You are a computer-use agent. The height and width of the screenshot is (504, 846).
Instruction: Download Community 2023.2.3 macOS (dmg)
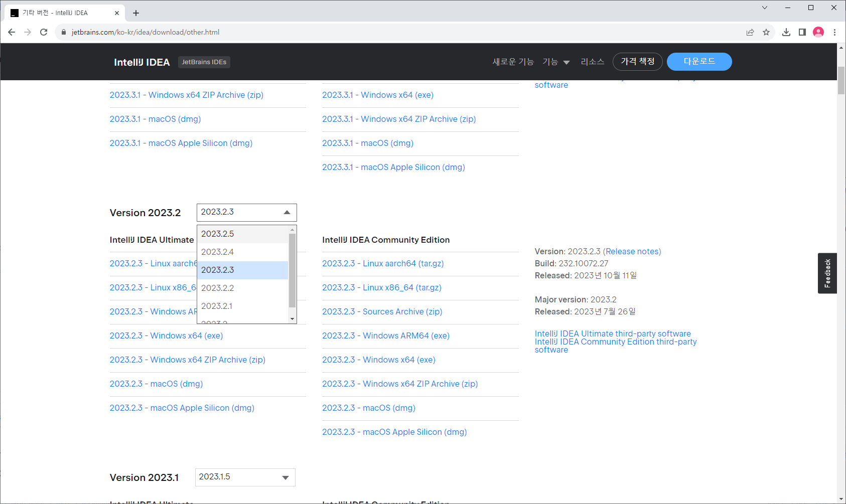click(369, 408)
